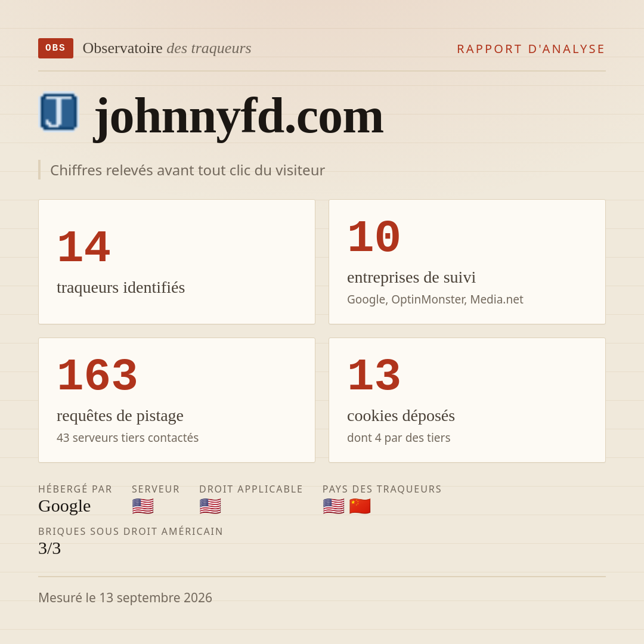Click the 3/3 briques value

point(49,549)
